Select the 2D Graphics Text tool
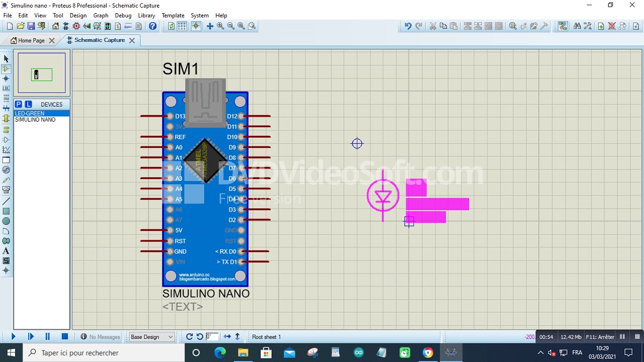 click(6, 251)
